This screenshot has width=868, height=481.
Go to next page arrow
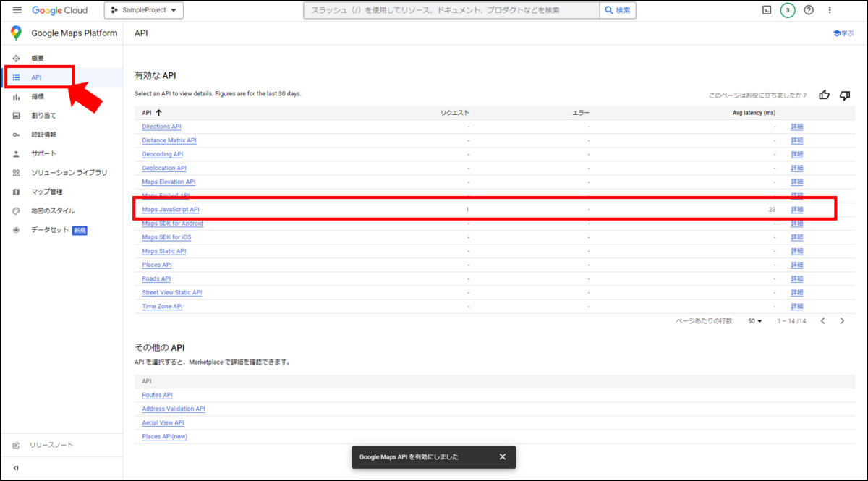(x=842, y=320)
